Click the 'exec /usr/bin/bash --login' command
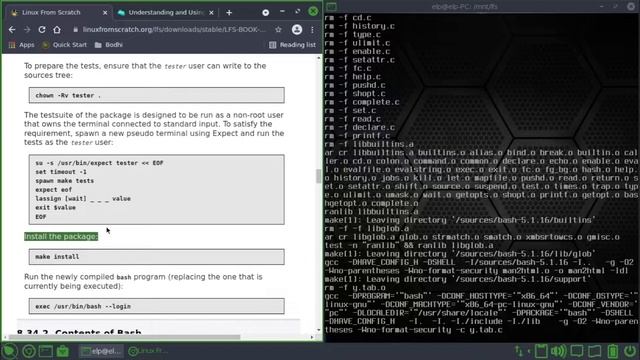Viewport: 640px width, 360px height. (x=83, y=306)
